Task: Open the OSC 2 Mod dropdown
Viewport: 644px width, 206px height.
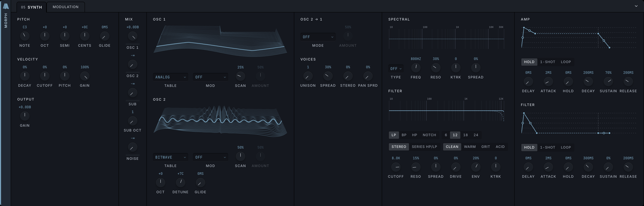Action: 210,157
